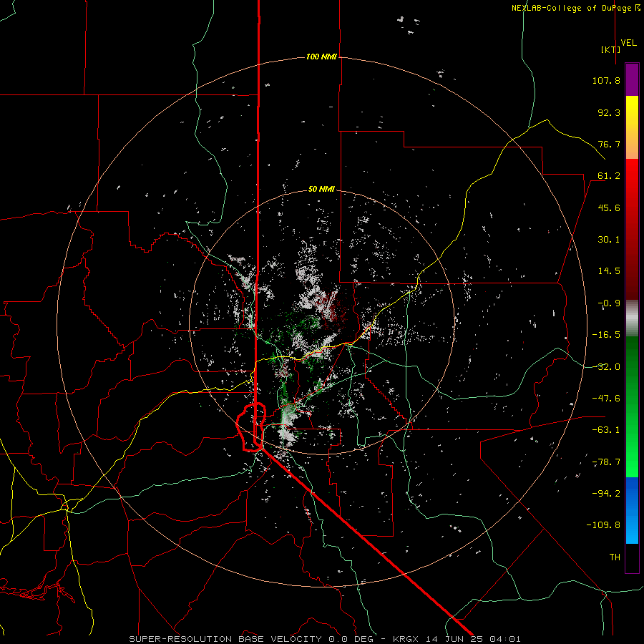This screenshot has height=644, width=644.
Task: Click the -32.0 velocity scale value
Action: [x=606, y=367]
